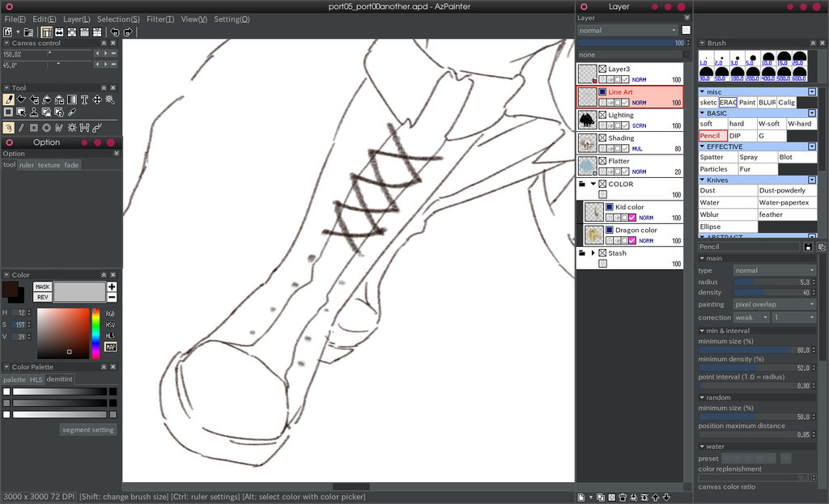Delete the current layer with trash icon
829x504 pixels.
pos(623,498)
